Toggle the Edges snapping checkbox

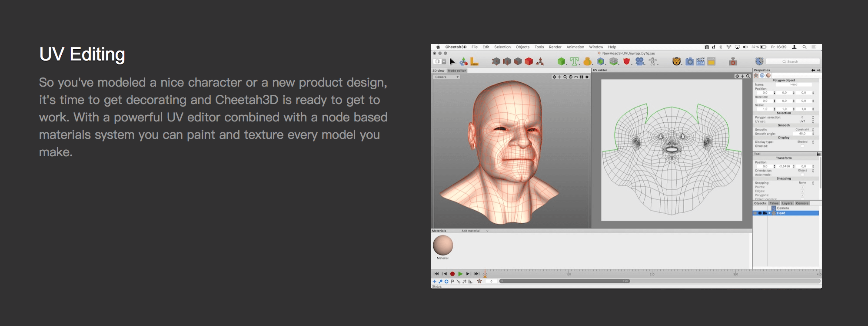(x=802, y=191)
